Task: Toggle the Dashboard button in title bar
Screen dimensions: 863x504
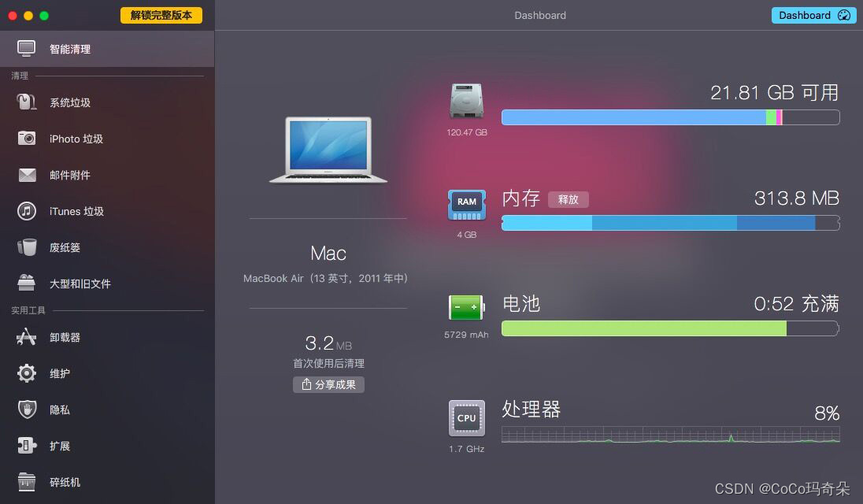Action: click(813, 16)
